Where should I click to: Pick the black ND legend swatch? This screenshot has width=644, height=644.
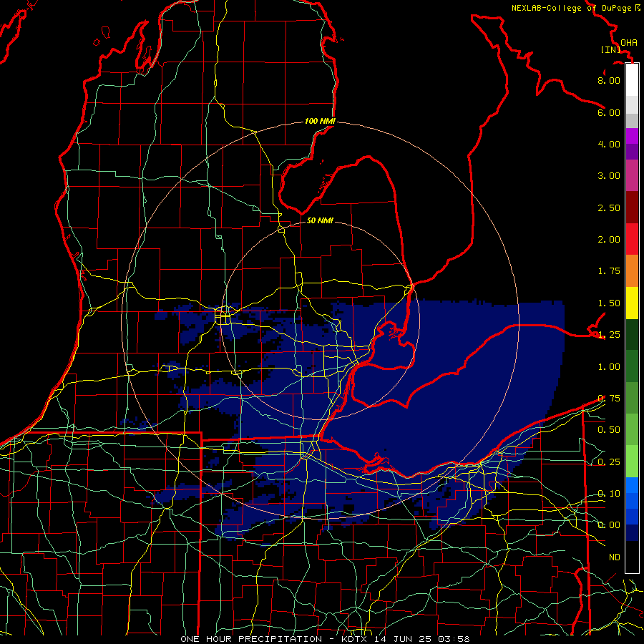[x=632, y=557]
